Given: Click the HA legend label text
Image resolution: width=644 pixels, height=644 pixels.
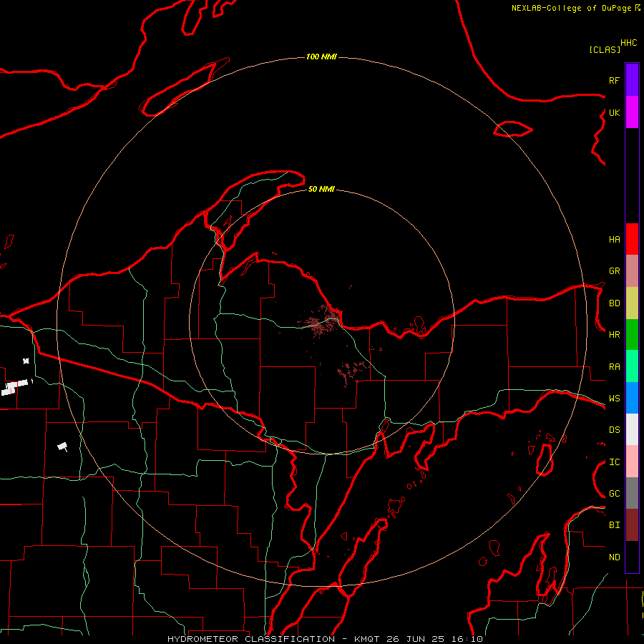Looking at the screenshot, I should (614, 240).
